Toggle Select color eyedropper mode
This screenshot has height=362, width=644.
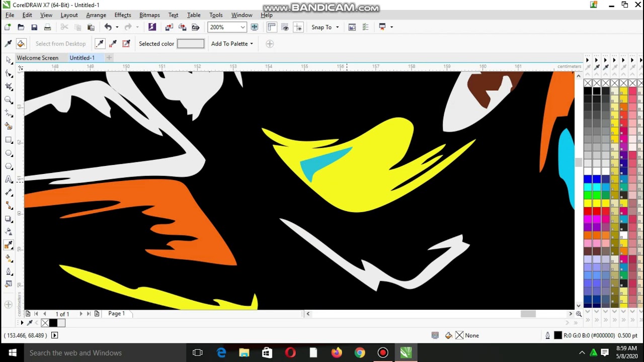click(8, 44)
